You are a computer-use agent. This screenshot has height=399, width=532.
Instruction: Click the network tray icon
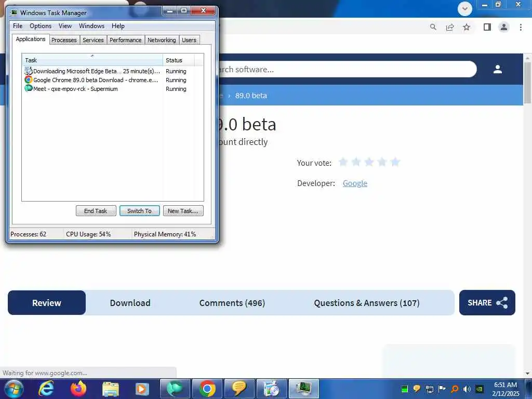tap(430, 389)
